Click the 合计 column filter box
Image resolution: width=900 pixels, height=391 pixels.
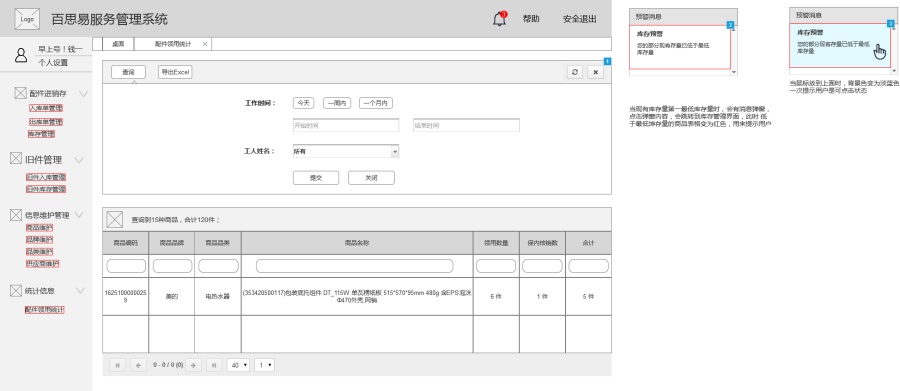[x=588, y=266]
